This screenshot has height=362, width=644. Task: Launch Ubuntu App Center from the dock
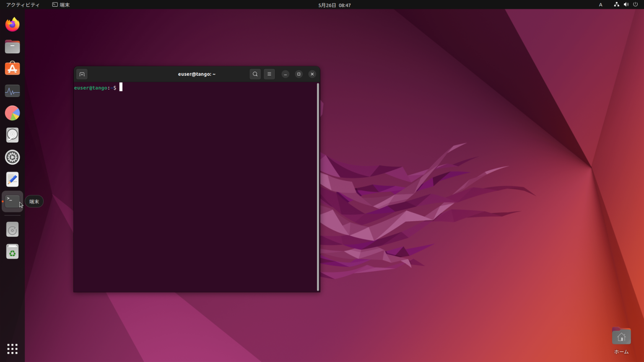13,68
